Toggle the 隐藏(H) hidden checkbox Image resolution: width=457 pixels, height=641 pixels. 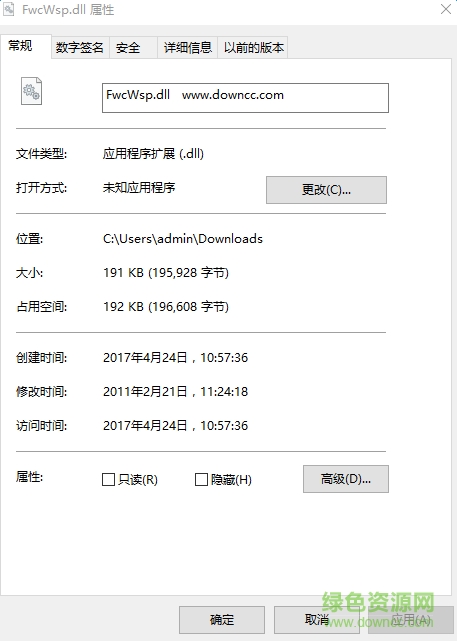[x=201, y=479]
